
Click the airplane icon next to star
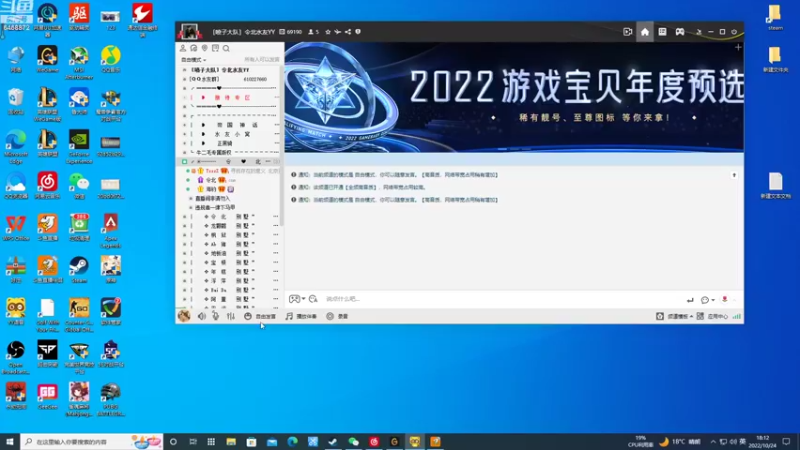[x=338, y=32]
